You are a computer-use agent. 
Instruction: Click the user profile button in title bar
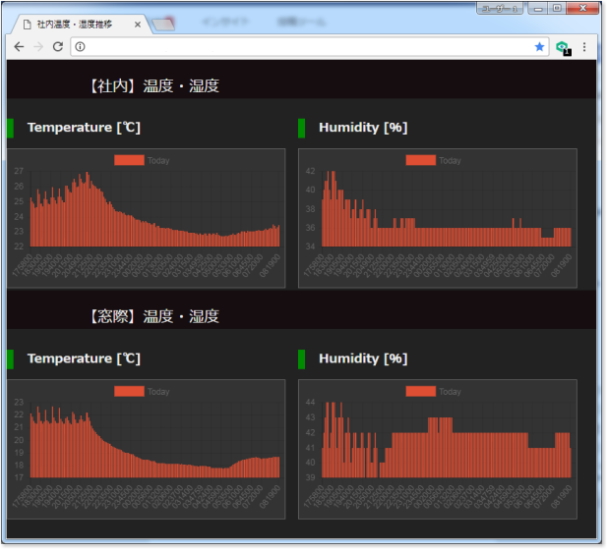click(x=499, y=9)
